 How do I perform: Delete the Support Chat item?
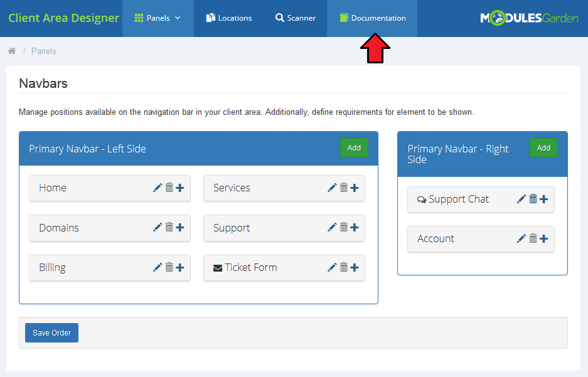click(x=533, y=199)
